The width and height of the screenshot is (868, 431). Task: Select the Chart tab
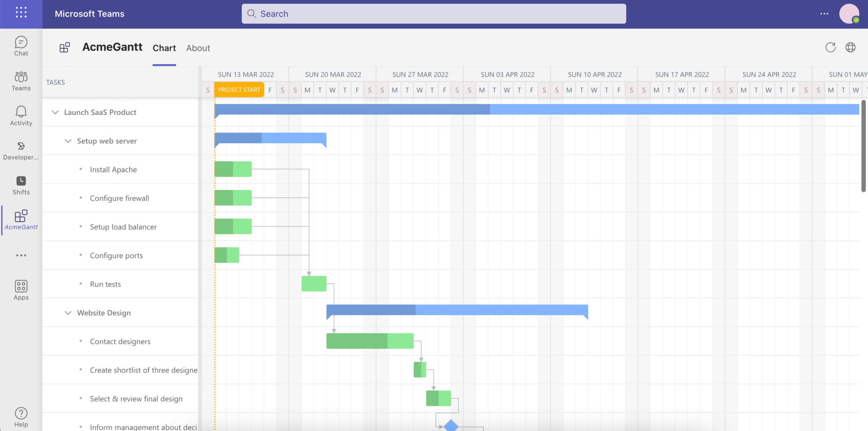coord(164,48)
